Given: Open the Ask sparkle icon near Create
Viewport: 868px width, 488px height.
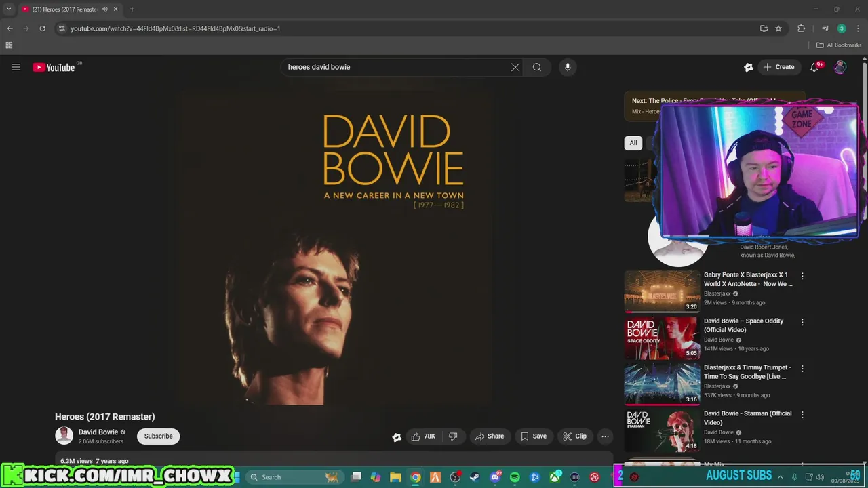Looking at the screenshot, I should pyautogui.click(x=749, y=67).
